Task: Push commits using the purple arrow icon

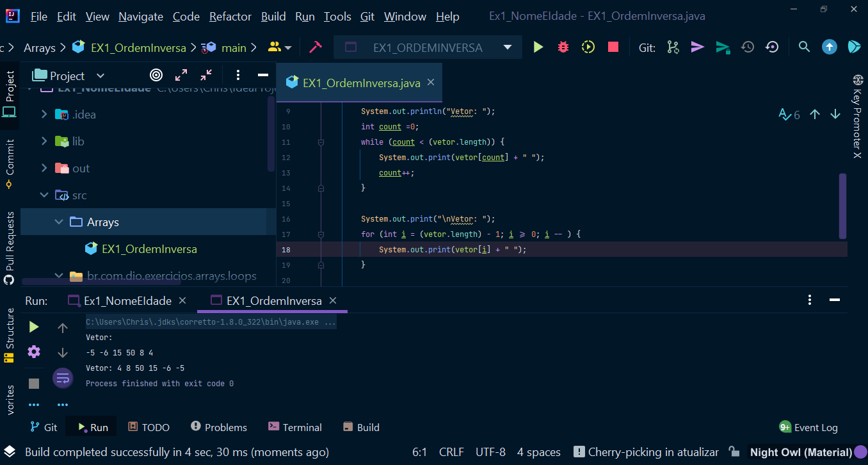Action: [x=698, y=47]
